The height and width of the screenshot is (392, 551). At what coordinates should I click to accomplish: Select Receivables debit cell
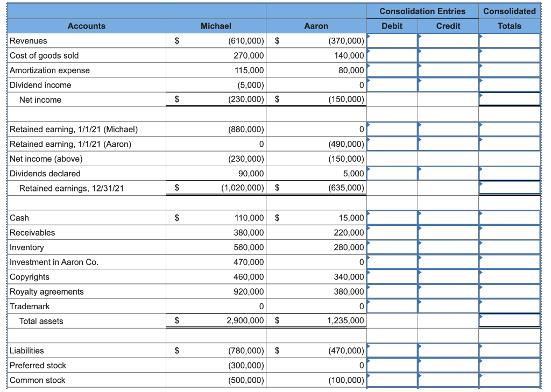tap(392, 232)
